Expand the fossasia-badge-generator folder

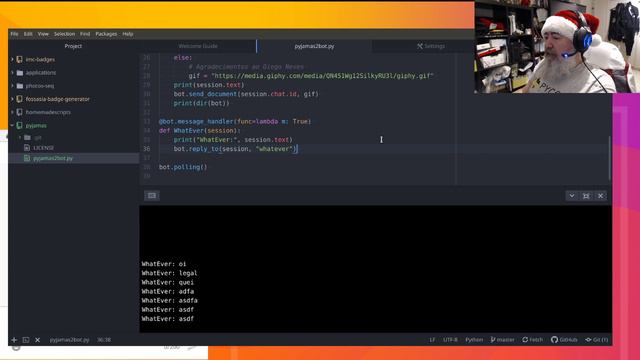click(12, 99)
